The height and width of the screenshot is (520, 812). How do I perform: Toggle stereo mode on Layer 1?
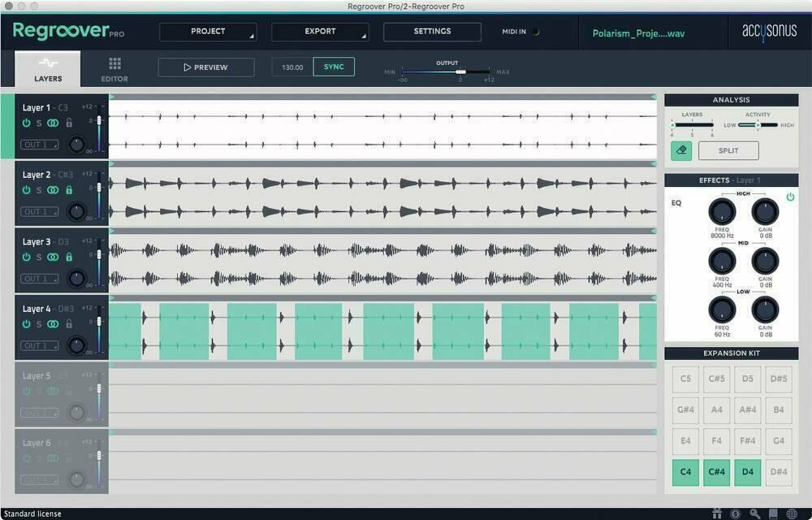53,123
